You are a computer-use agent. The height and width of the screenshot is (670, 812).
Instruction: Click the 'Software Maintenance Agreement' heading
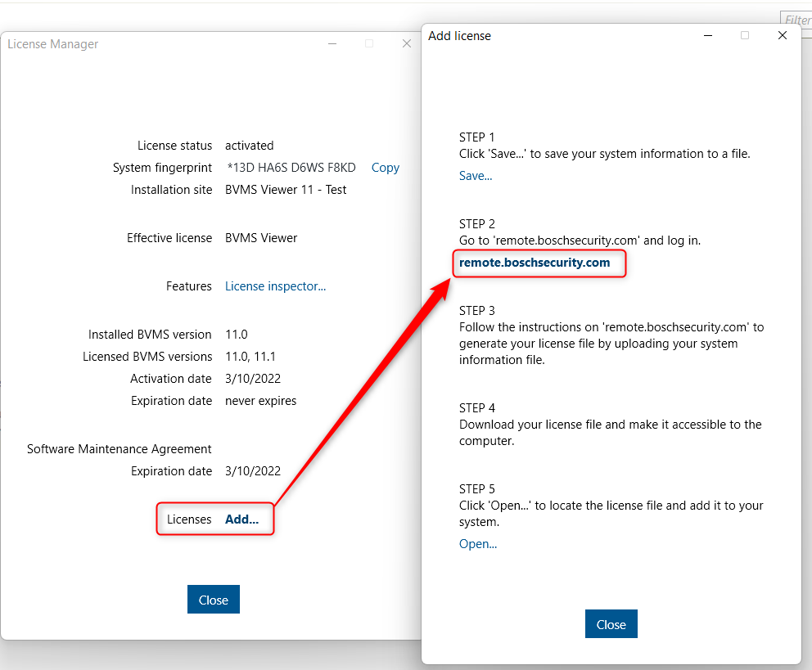click(x=120, y=449)
